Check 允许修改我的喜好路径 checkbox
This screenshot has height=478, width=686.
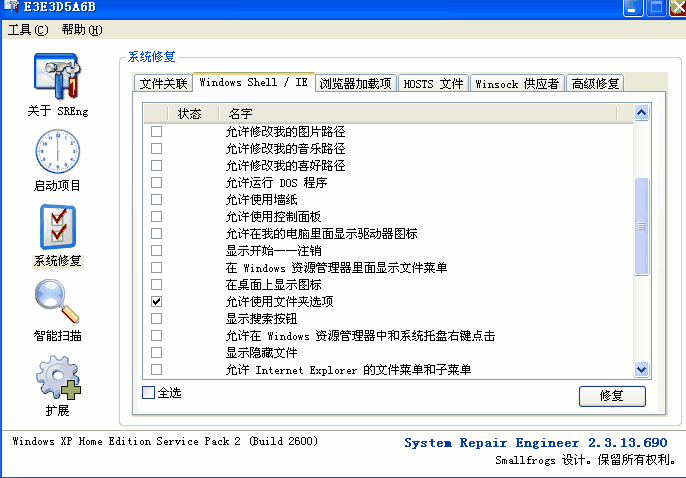[156, 165]
